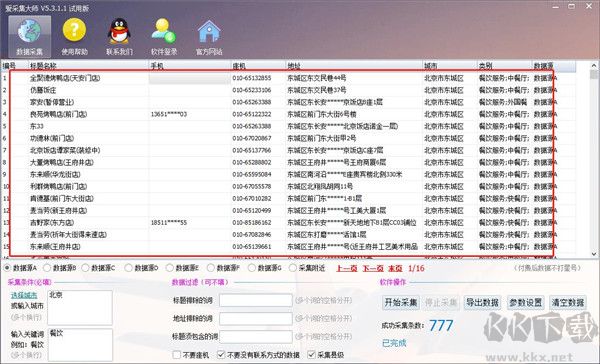Click the 标题须包含的词 input field
Viewport: 600px width, 364px height.
point(256,337)
